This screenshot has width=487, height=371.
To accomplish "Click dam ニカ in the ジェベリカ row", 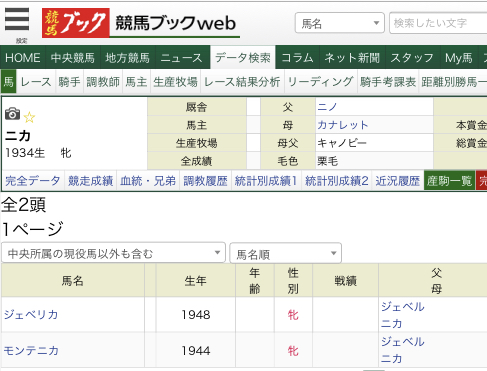I will click(391, 323).
